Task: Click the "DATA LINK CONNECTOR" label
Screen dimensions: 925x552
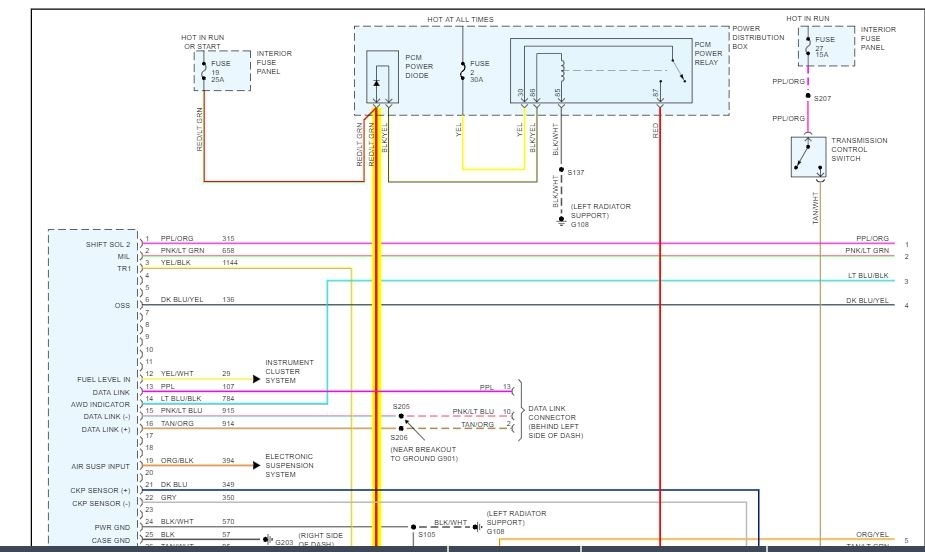Action: click(x=552, y=412)
